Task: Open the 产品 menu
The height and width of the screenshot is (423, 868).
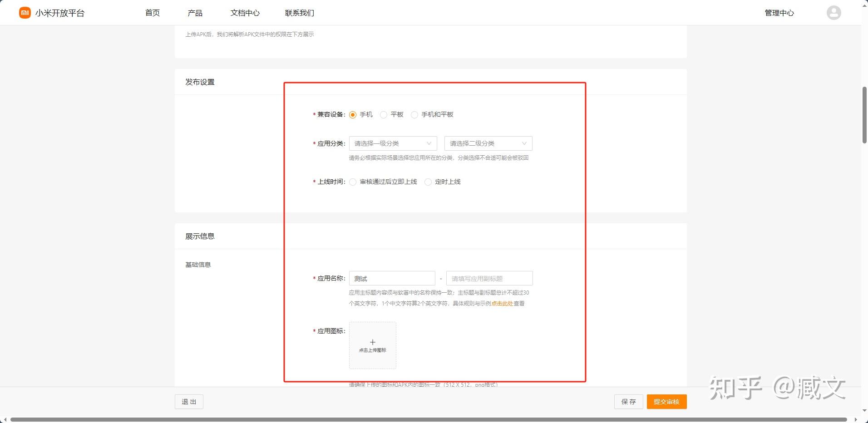Action: [195, 13]
